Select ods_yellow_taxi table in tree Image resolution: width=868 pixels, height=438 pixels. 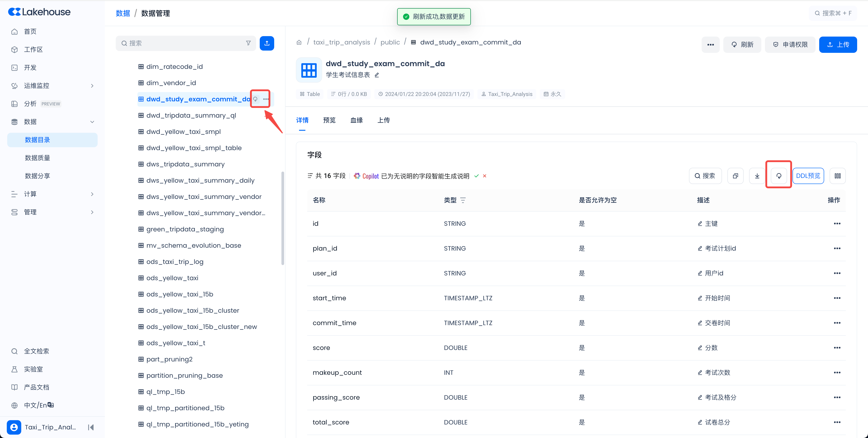coord(172,278)
